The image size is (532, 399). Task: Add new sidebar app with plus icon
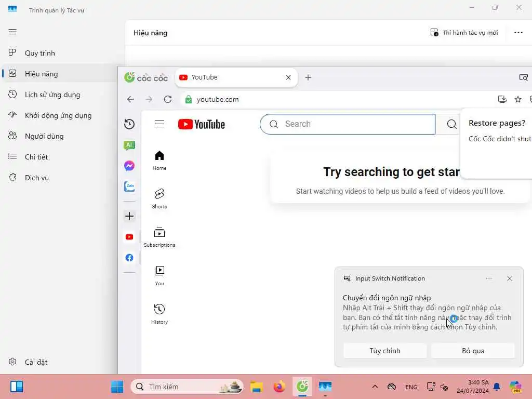129,216
